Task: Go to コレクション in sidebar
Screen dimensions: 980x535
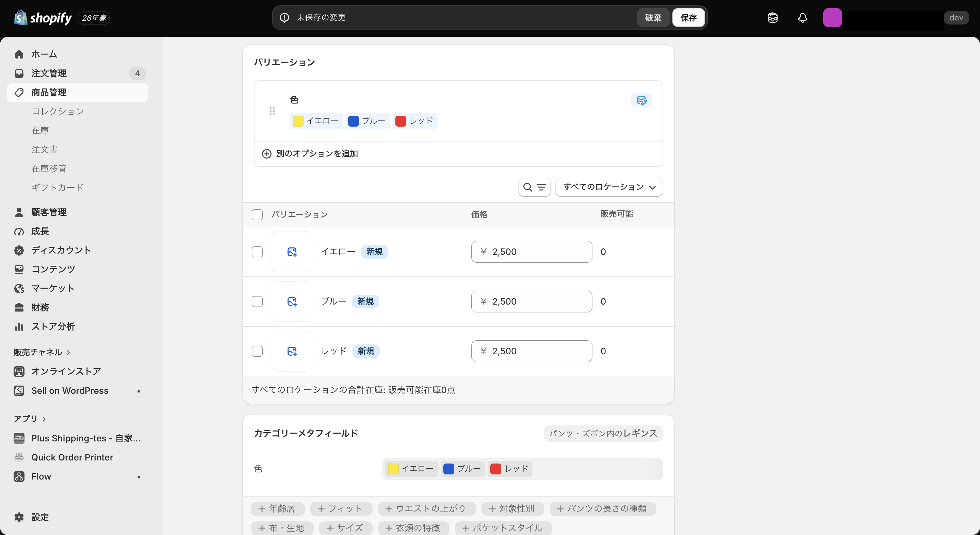Action: (x=58, y=111)
